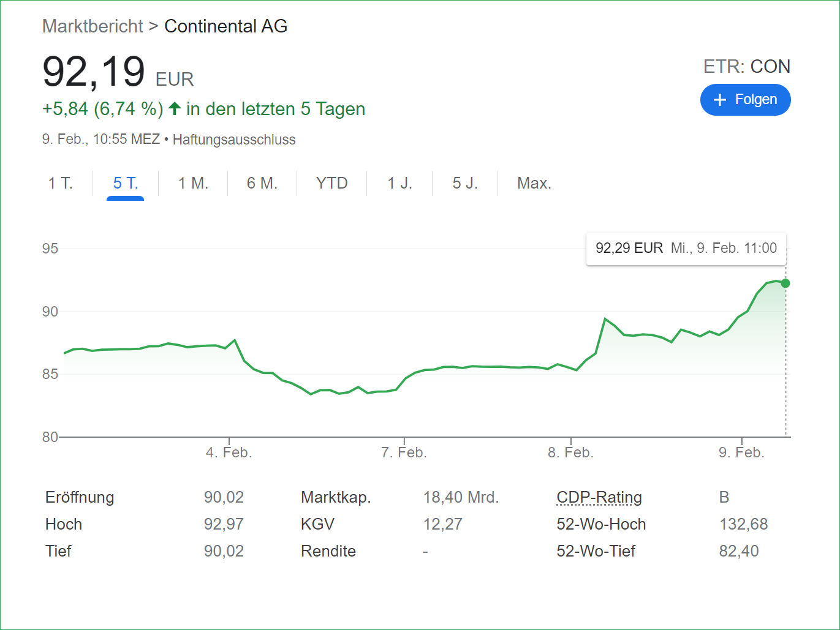Viewport: 840px width, 630px height.
Task: Click the CDP-Rating label link
Action: point(599,497)
